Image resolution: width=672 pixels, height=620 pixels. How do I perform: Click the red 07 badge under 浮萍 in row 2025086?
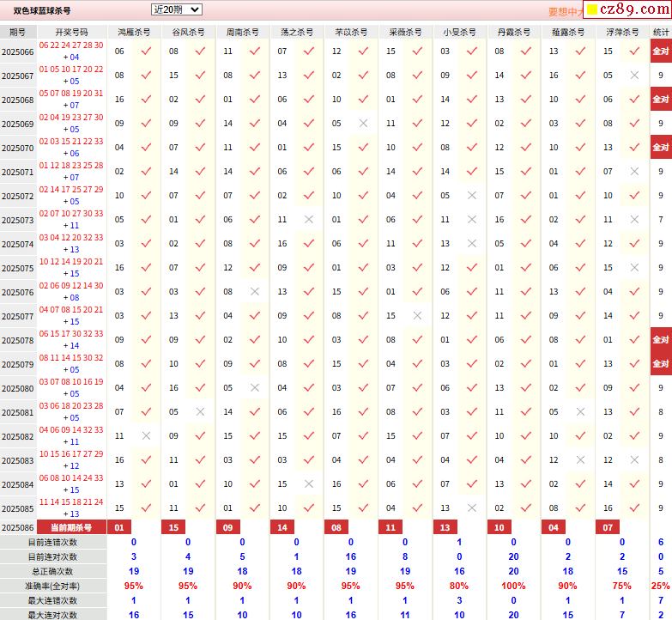608,527
